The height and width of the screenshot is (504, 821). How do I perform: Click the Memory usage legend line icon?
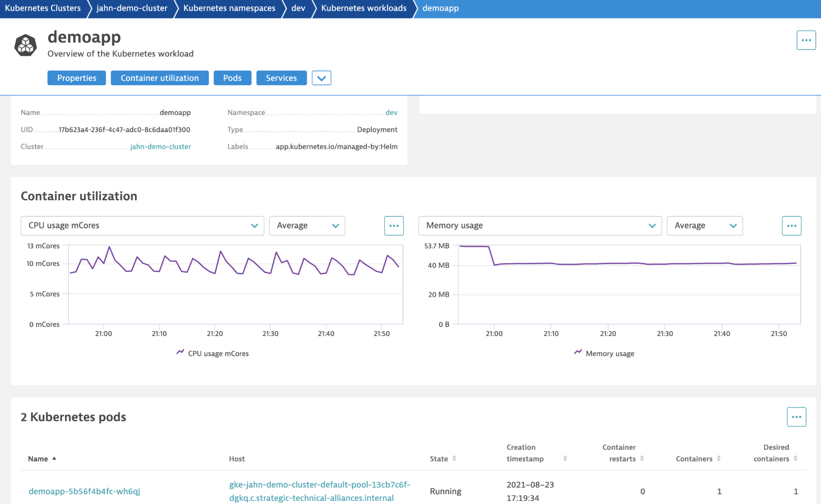coord(577,352)
